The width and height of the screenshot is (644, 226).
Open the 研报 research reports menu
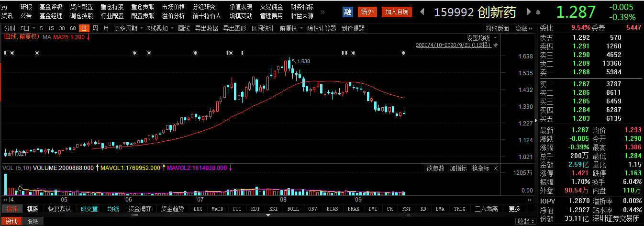[26, 7]
